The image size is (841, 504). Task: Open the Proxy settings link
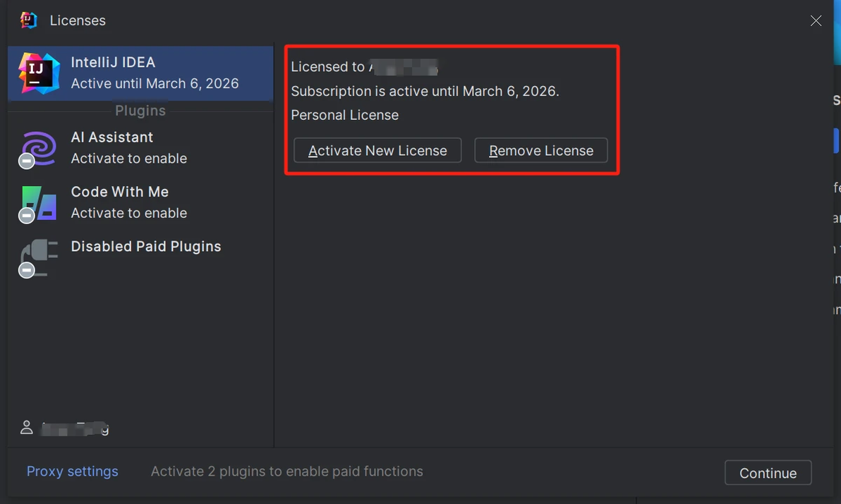click(72, 472)
